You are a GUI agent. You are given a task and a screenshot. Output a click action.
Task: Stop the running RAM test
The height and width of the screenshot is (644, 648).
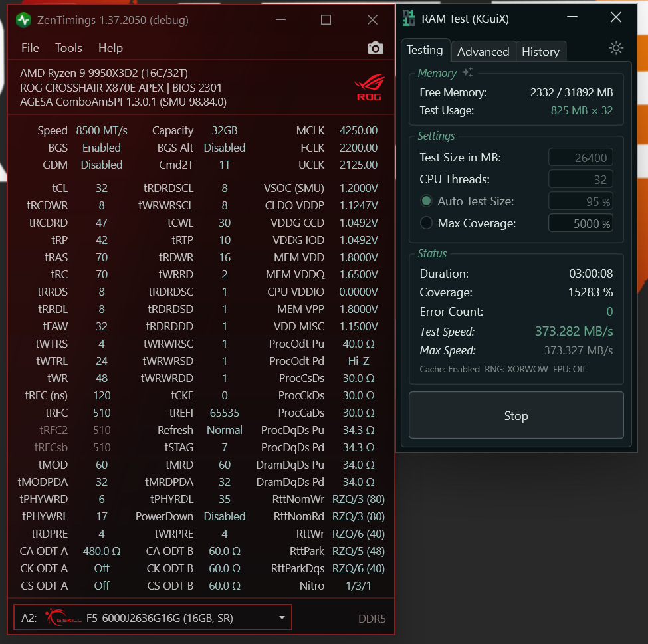[x=516, y=415]
